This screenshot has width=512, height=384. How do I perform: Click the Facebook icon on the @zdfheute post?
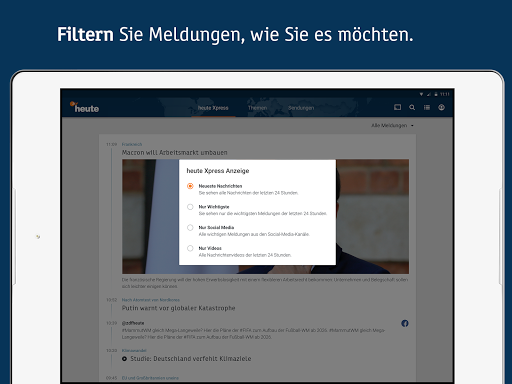[x=405, y=323]
